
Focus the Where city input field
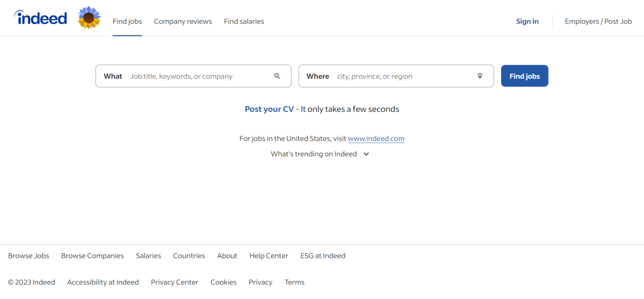[402, 76]
